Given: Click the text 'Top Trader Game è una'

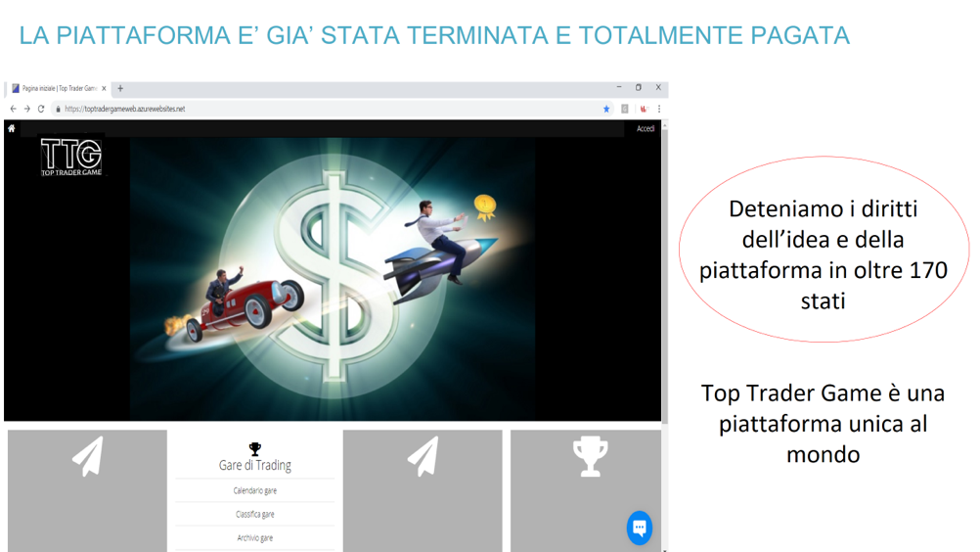Looking at the screenshot, I should point(823,393).
